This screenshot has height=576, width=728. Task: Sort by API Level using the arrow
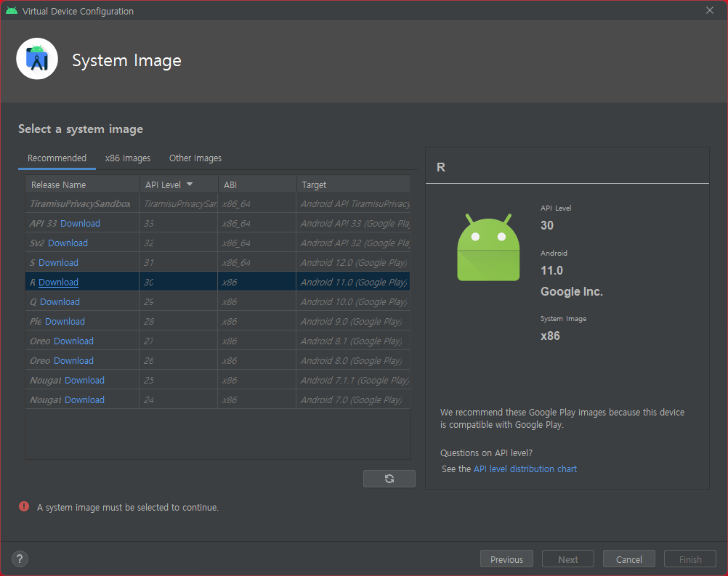pos(190,184)
